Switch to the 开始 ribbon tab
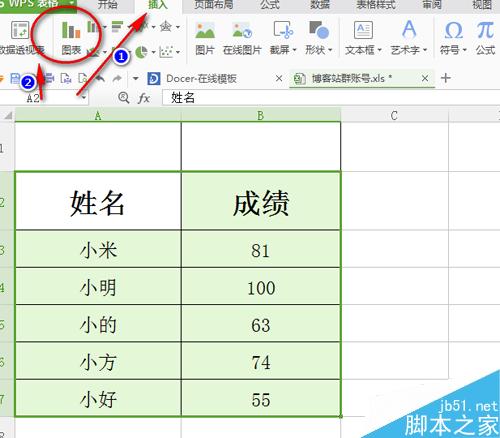500x438 pixels. click(x=107, y=5)
